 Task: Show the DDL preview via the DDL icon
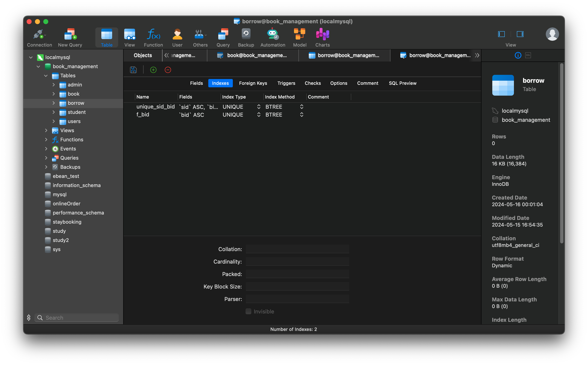(528, 55)
